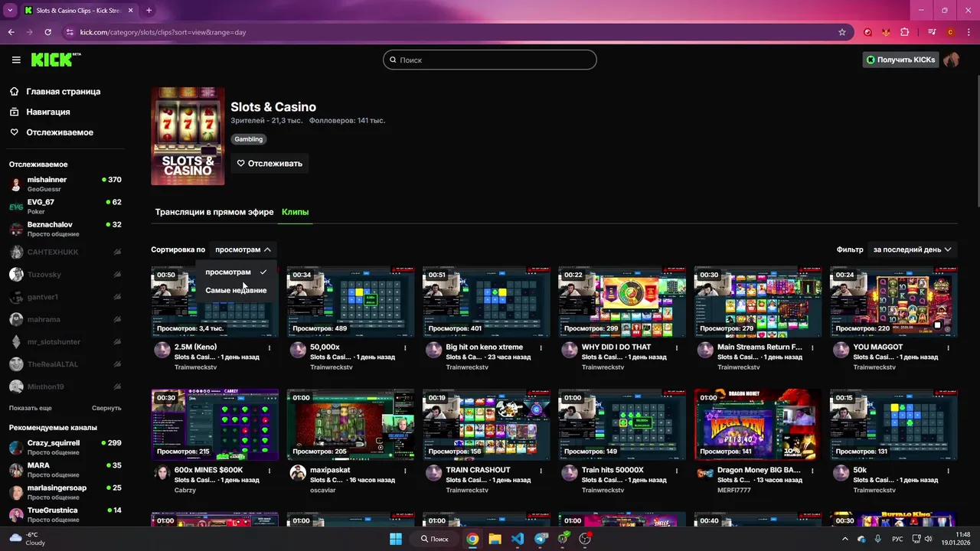Open mishainner channel in the sidebar

pos(65,184)
